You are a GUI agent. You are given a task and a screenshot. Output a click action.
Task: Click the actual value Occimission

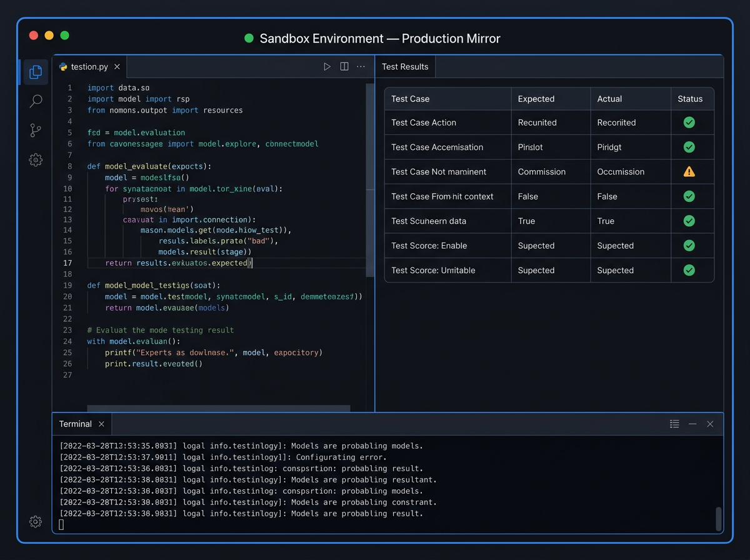click(621, 171)
